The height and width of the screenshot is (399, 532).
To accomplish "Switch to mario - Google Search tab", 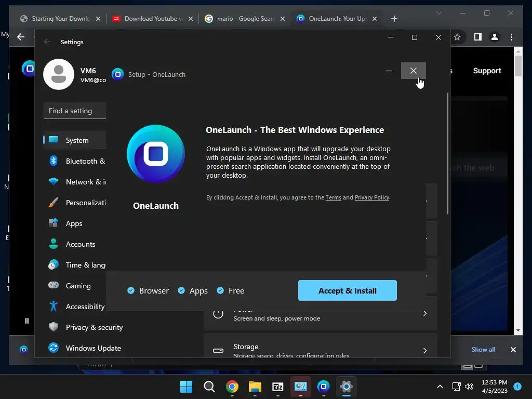I will point(245,19).
